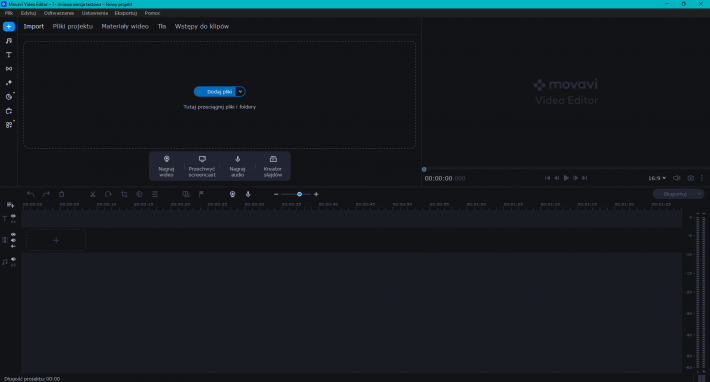Switch to Wstępy do klipów tab

point(202,27)
